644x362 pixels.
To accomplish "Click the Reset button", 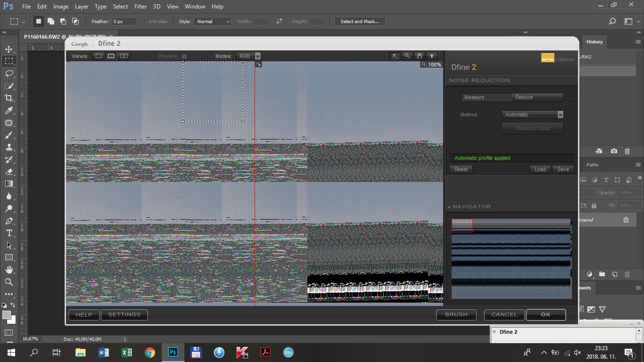I will (x=461, y=169).
